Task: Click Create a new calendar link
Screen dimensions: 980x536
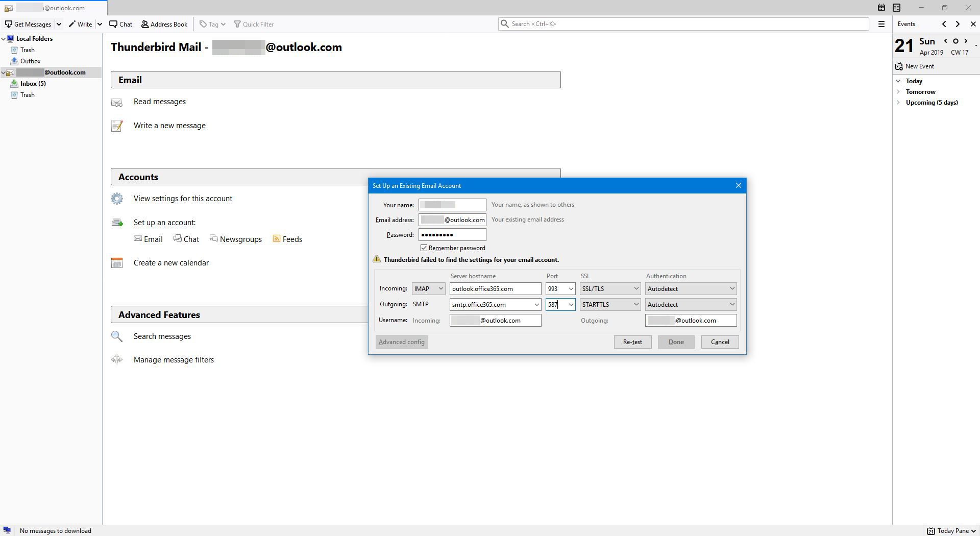Action: tap(171, 263)
